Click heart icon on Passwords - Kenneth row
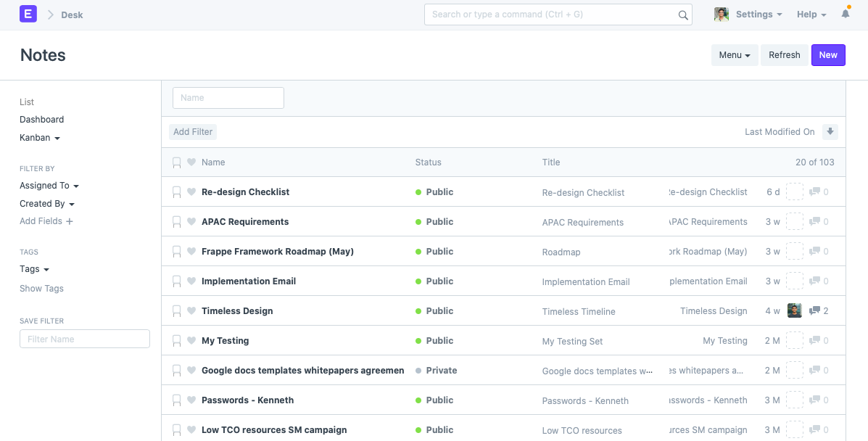 click(x=191, y=400)
